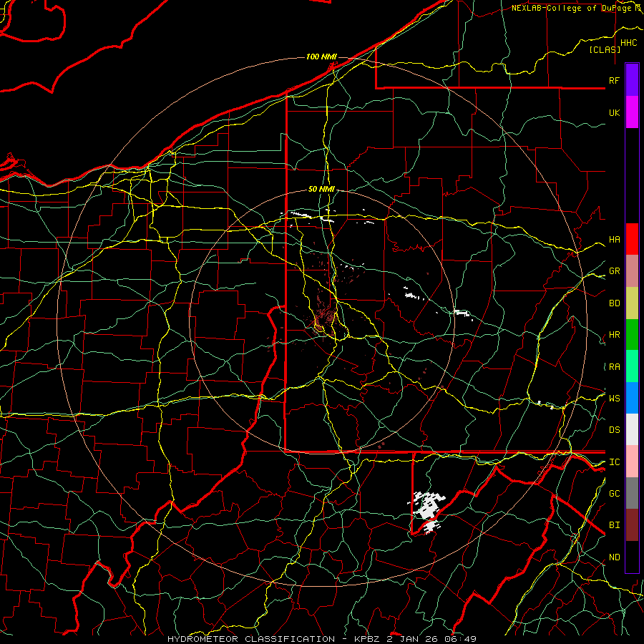Click the RA legend label

point(614,367)
